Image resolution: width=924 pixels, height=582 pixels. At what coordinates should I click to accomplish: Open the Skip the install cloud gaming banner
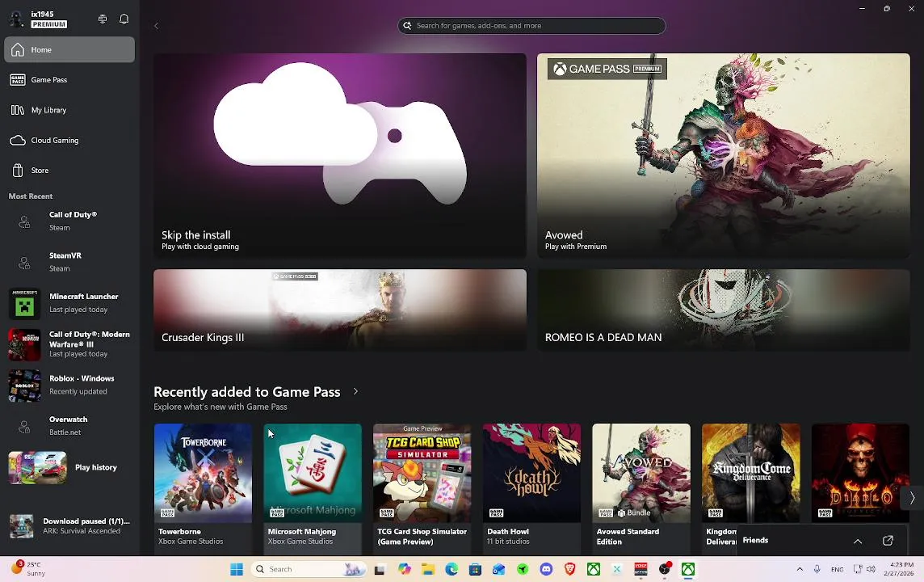[x=340, y=155]
